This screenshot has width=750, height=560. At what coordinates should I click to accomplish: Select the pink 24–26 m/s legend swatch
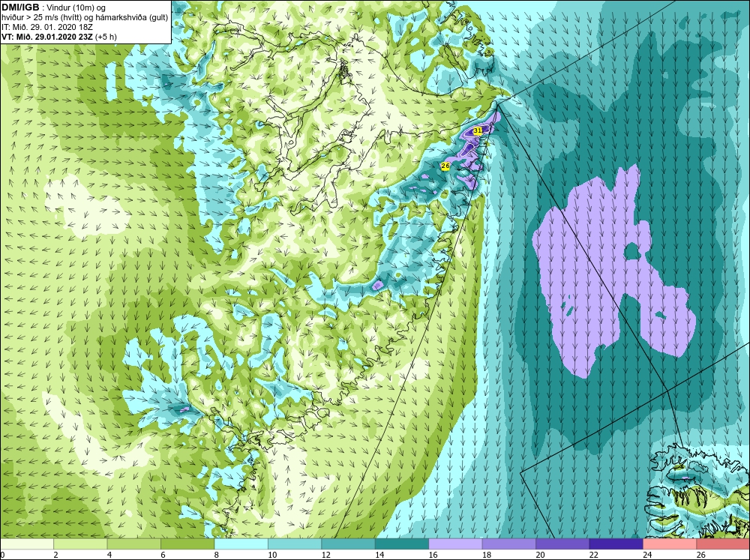tap(670, 544)
